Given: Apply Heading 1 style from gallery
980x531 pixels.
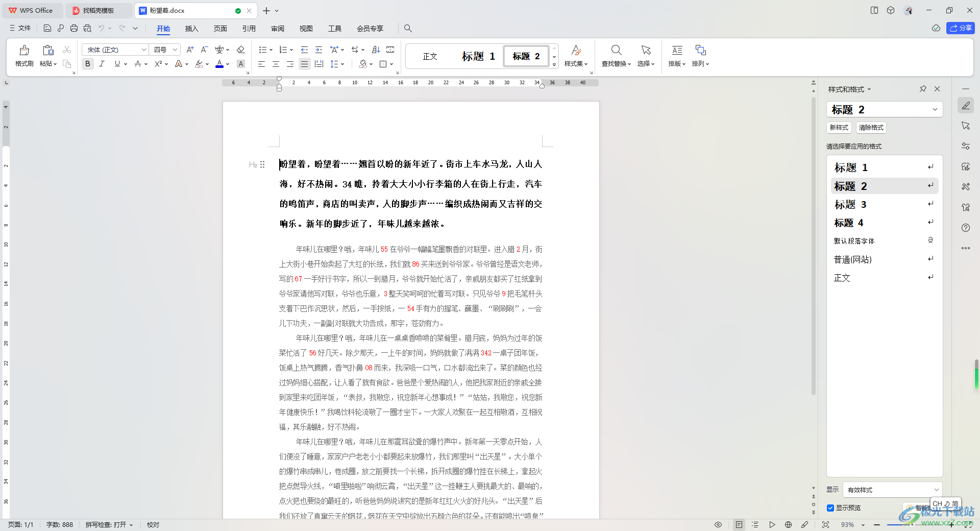Looking at the screenshot, I should click(x=478, y=56).
